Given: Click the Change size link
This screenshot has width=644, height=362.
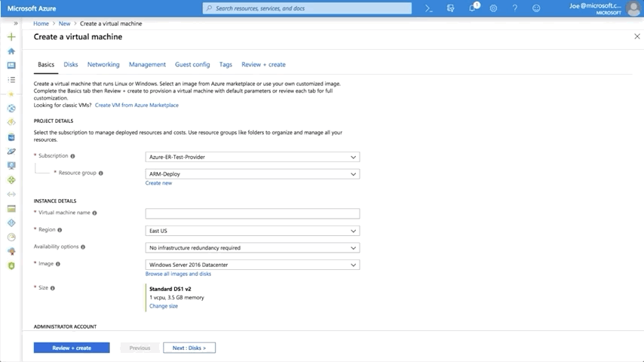Looking at the screenshot, I should tap(164, 306).
